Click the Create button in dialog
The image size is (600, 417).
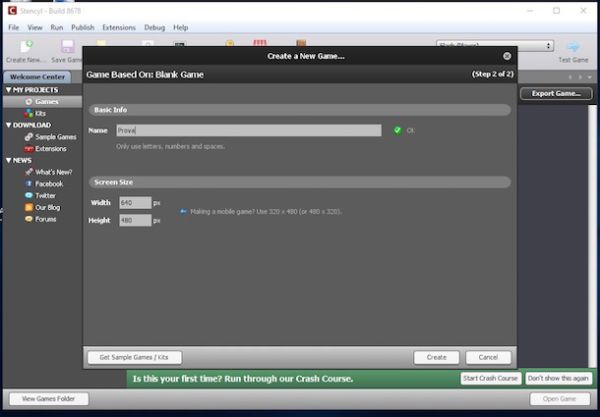(x=436, y=357)
